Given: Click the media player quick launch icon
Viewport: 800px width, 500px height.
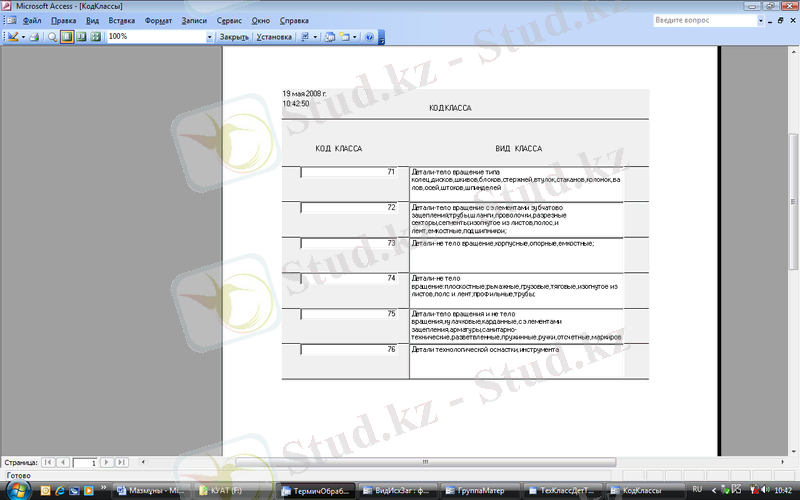Looking at the screenshot, I should click(x=88, y=491).
